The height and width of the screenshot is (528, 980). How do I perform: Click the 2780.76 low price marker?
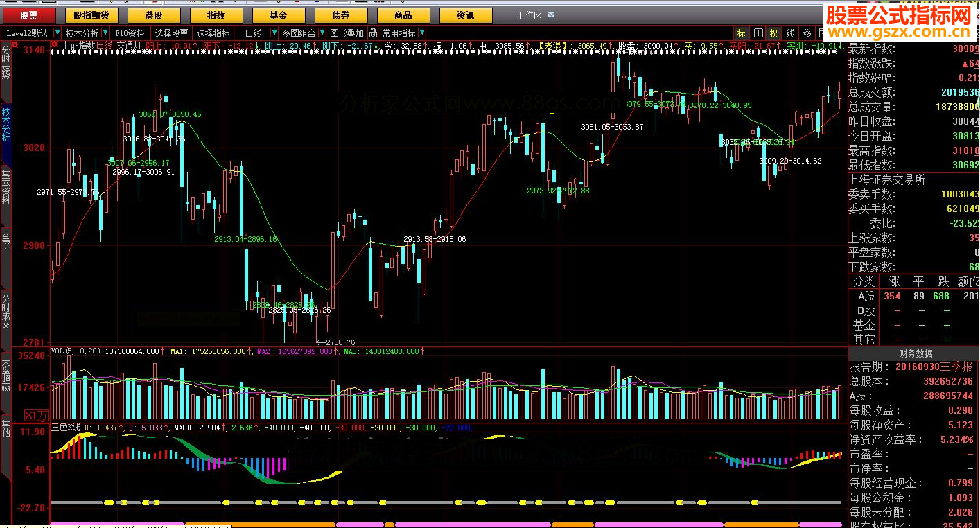[335, 342]
